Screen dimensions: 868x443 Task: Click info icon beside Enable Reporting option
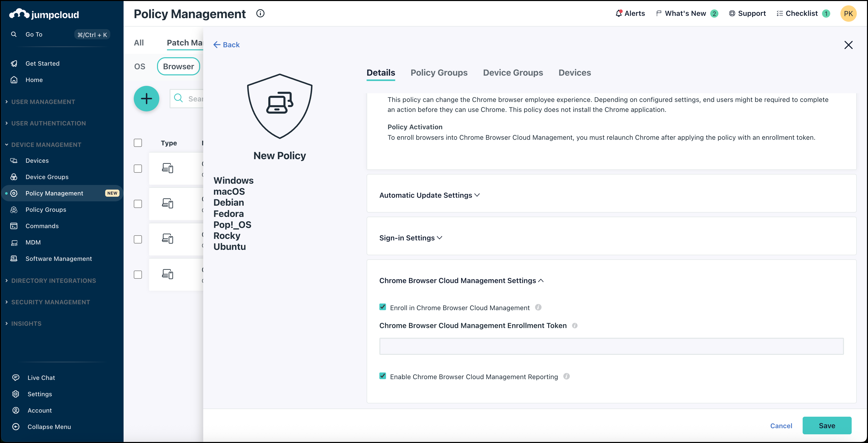coord(566,376)
